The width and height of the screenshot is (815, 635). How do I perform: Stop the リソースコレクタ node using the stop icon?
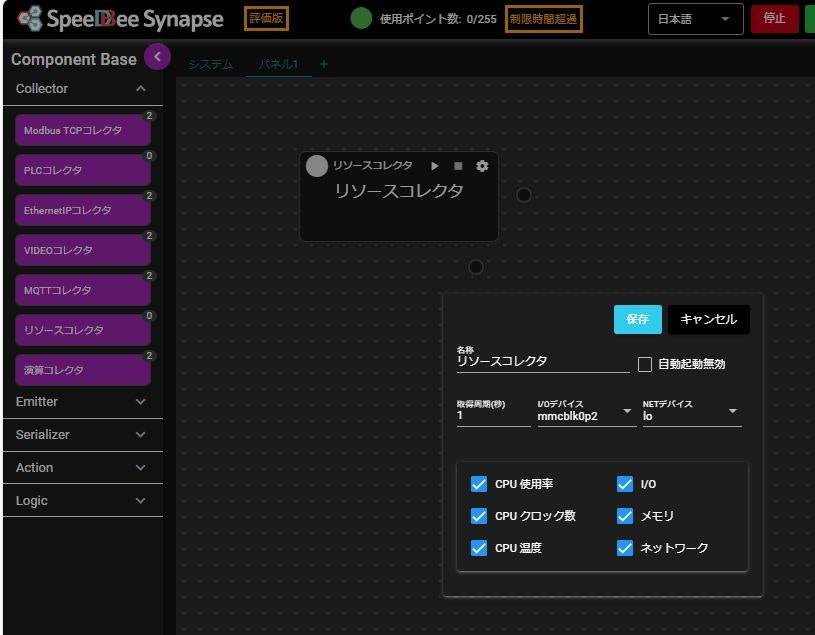pos(458,166)
